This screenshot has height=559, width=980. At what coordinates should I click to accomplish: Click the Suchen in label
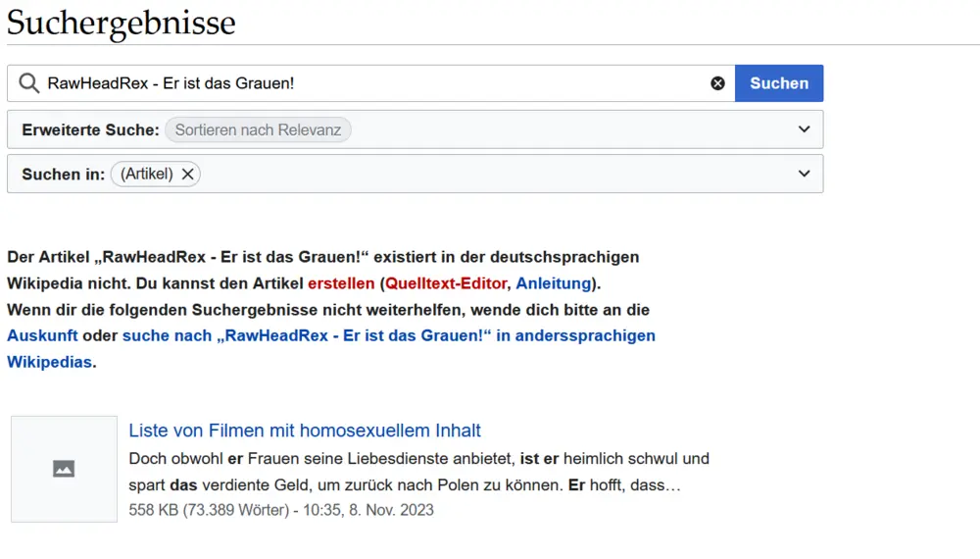pos(63,174)
